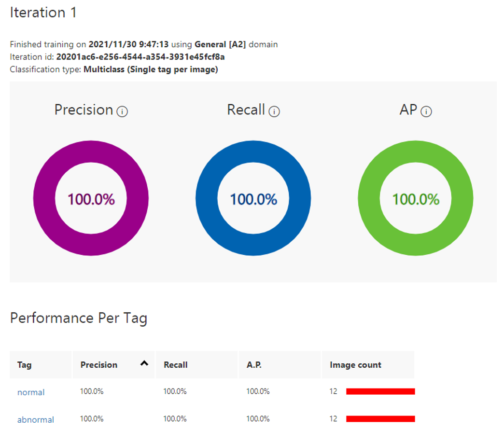Viewport: 504px width, 443px height.
Task: Toggle sort arrow in Precision column
Action: 144,363
